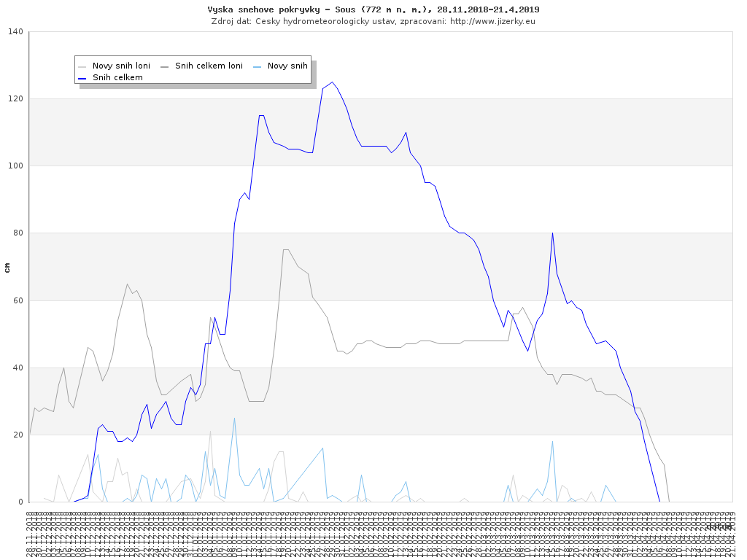
Task: Click the 140 tick on the y-axis
Action: pyautogui.click(x=15, y=31)
